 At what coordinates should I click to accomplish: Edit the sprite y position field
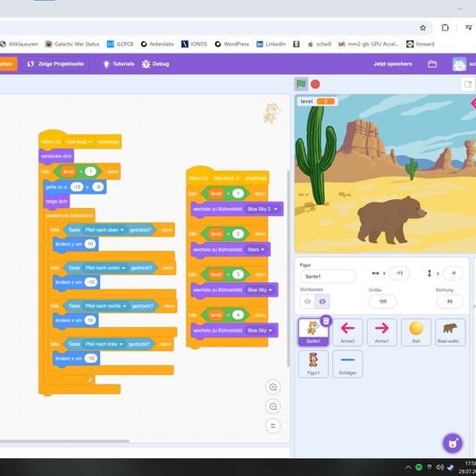tap(454, 273)
